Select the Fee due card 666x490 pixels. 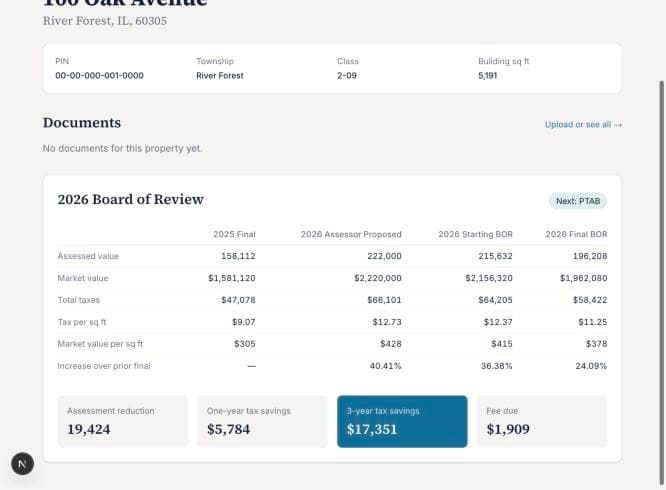click(x=542, y=421)
